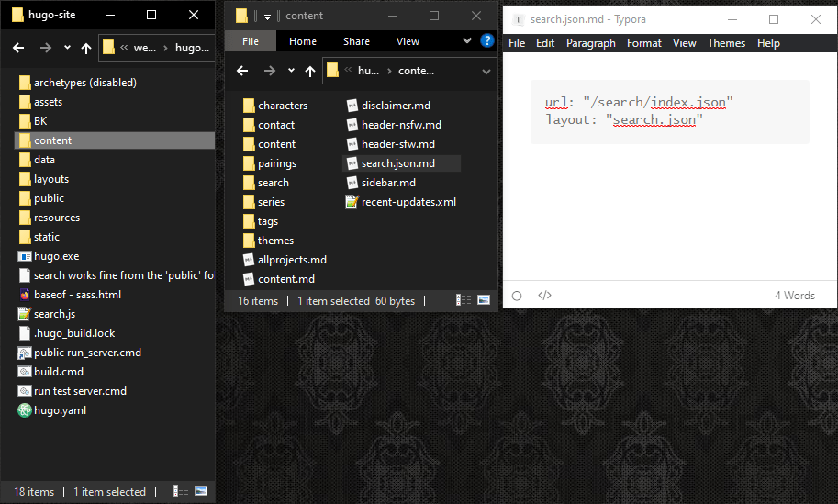Click the 4 Words counter in Typora
The height and width of the screenshot is (504, 838).
tap(794, 296)
